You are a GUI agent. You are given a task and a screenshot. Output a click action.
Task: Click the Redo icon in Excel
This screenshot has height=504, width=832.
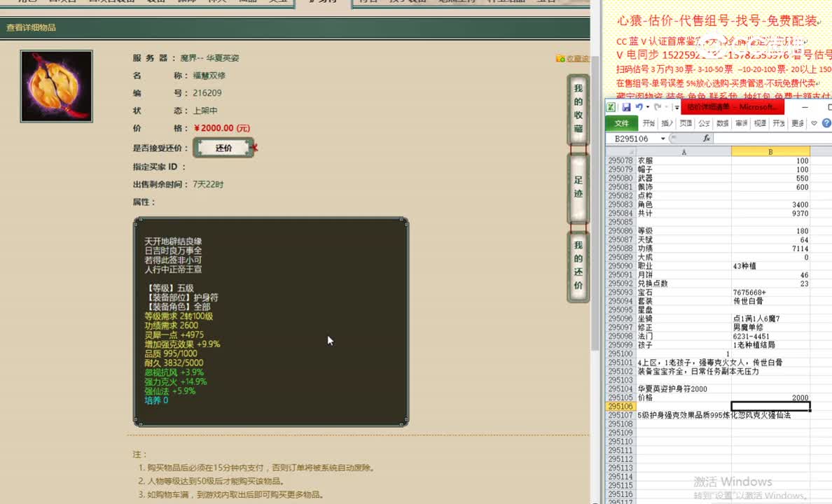click(658, 106)
